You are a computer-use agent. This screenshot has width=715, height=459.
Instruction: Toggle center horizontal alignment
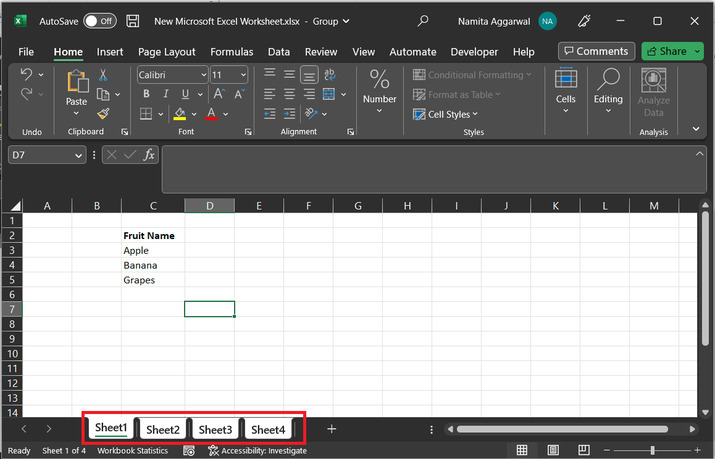290,94
